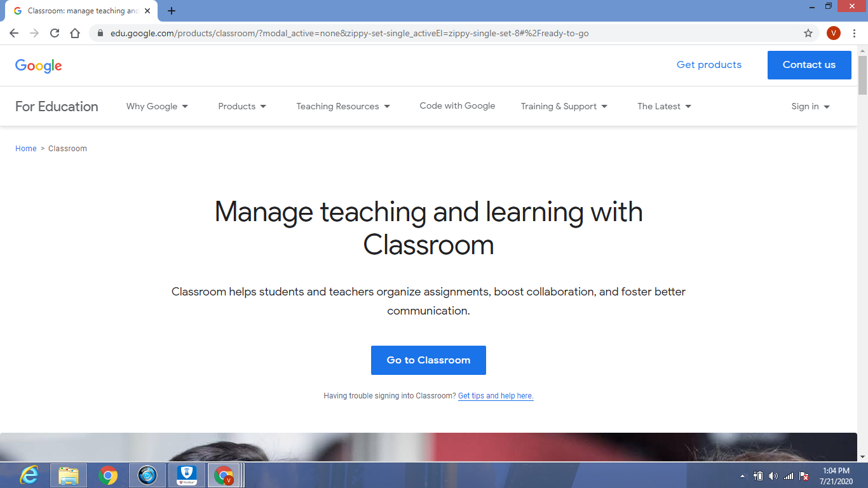Viewport: 868px width, 488px height.
Task: Open the browser home page icon
Action: pos(75,33)
